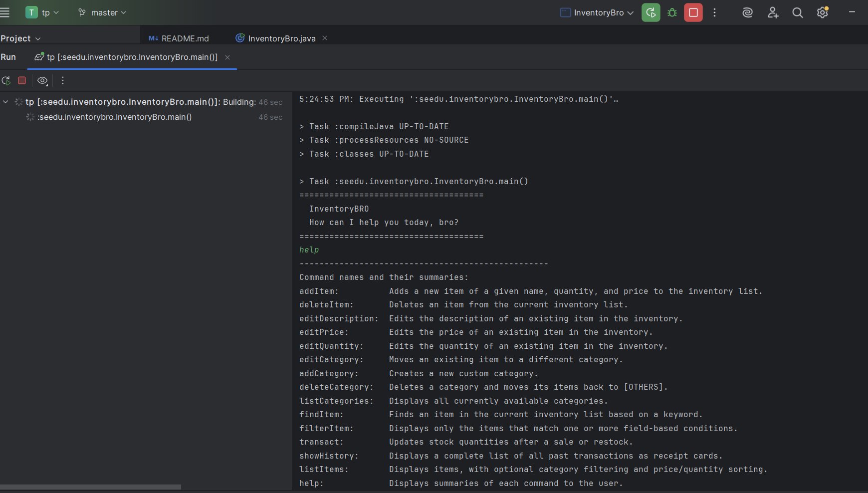Screen dimensions: 868x493
Task: Open the main hamburger menu
Action: coord(4,12)
